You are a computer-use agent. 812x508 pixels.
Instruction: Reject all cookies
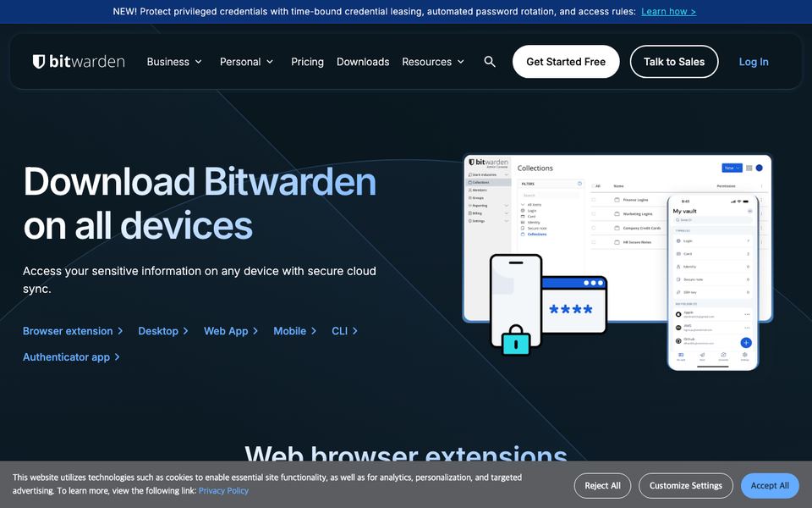(x=602, y=486)
